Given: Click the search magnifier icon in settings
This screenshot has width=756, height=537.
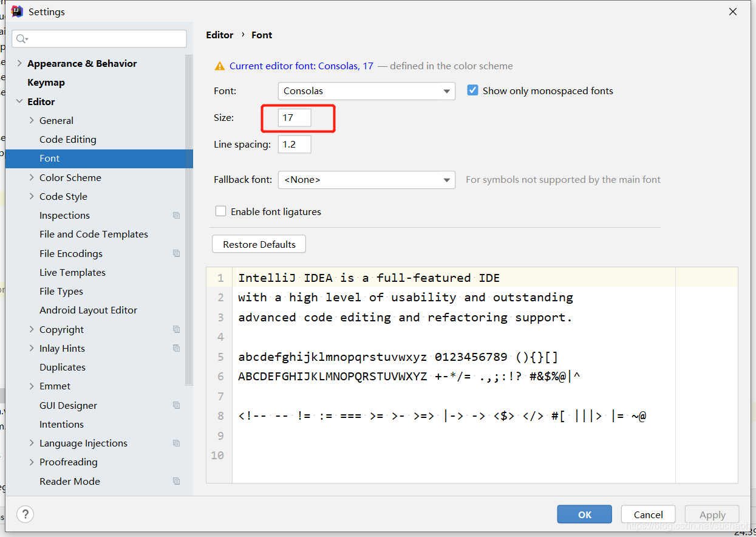Looking at the screenshot, I should click(21, 39).
